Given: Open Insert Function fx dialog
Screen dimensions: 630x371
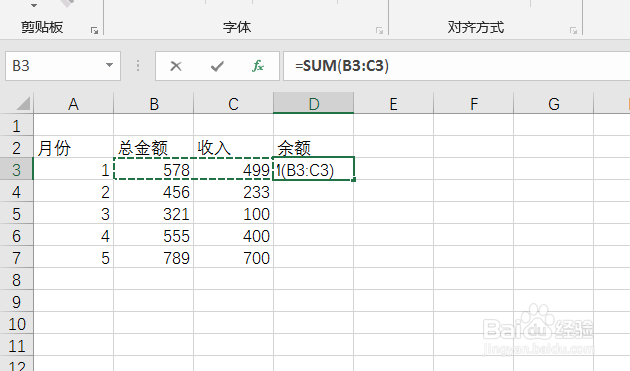Looking at the screenshot, I should click(258, 66).
